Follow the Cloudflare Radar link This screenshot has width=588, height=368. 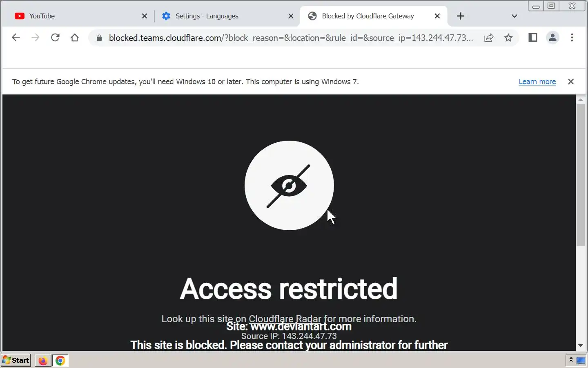[x=285, y=319]
